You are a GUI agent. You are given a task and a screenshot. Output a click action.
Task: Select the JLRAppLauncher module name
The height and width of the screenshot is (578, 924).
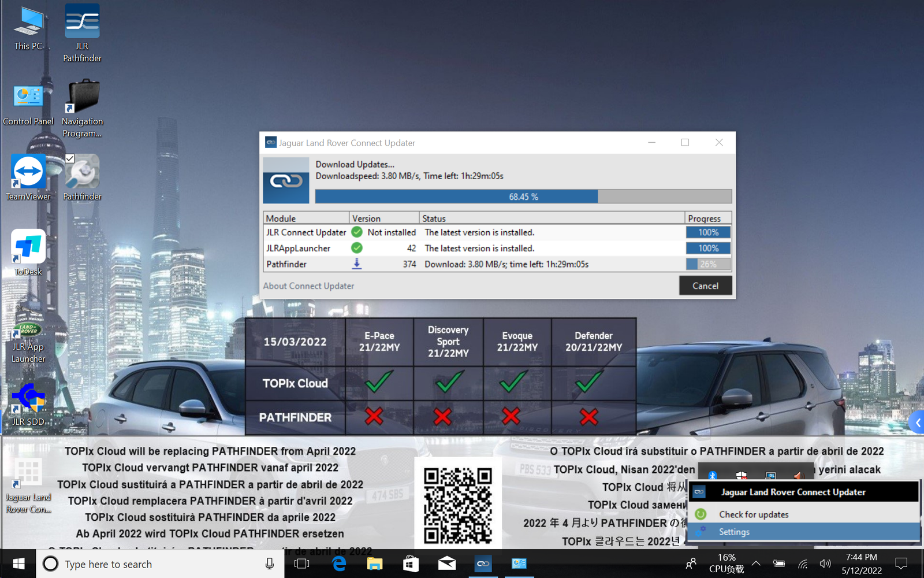[299, 248]
